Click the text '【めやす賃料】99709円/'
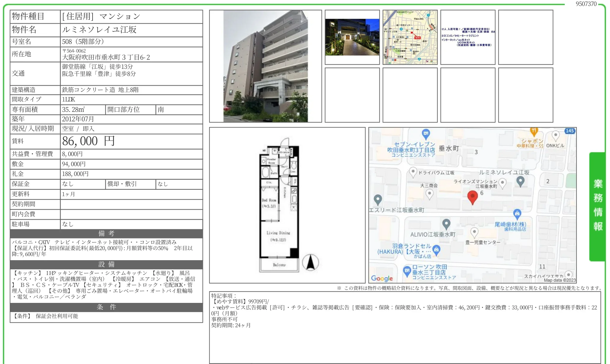 click(x=240, y=302)
